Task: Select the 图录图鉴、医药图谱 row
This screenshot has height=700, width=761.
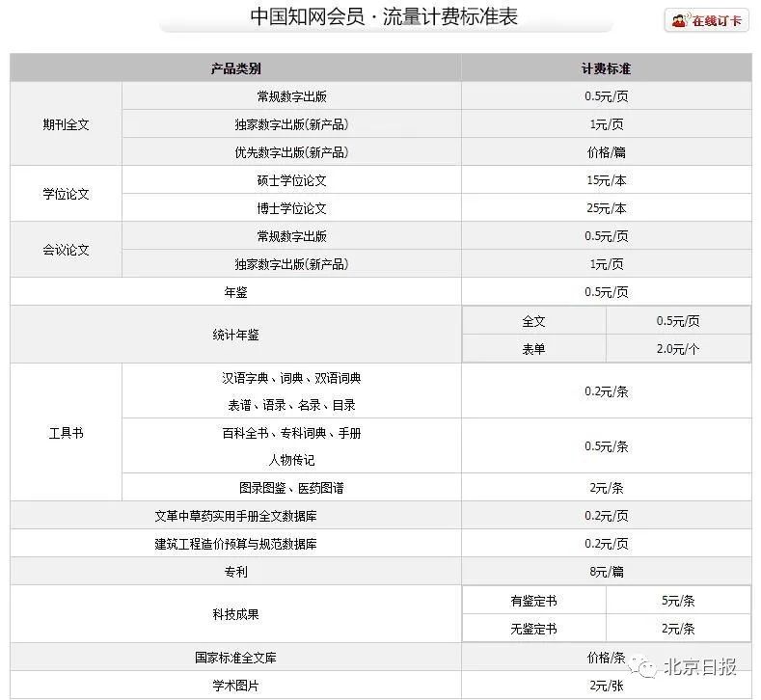Action: tap(291, 488)
